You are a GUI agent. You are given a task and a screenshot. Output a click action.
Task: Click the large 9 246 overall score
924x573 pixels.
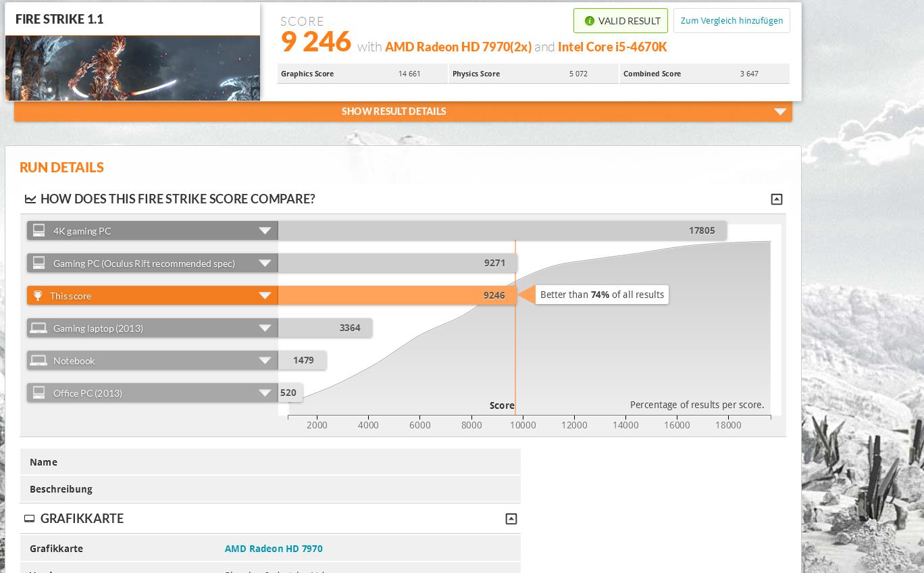tap(316, 42)
